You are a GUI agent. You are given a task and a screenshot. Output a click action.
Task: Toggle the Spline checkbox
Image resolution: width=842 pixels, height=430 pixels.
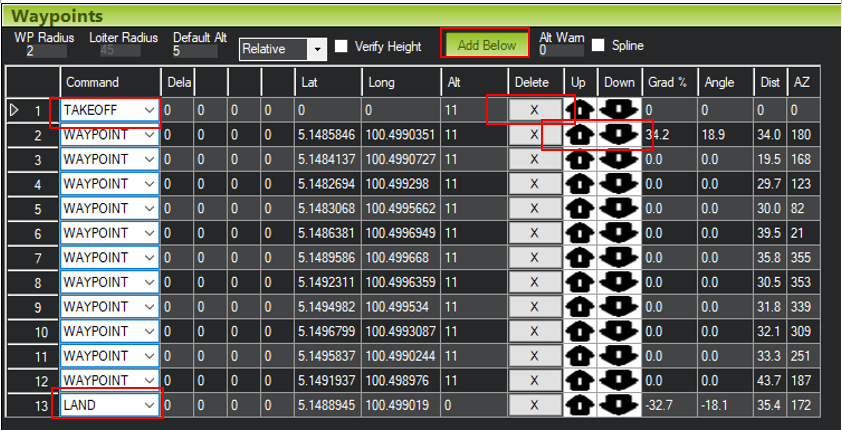(x=598, y=46)
